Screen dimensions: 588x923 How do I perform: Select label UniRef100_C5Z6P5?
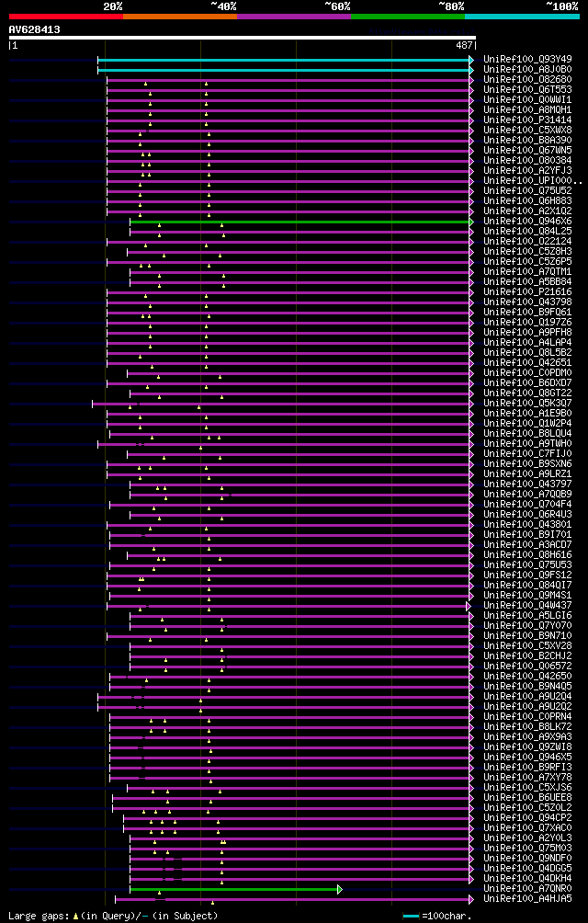point(527,261)
